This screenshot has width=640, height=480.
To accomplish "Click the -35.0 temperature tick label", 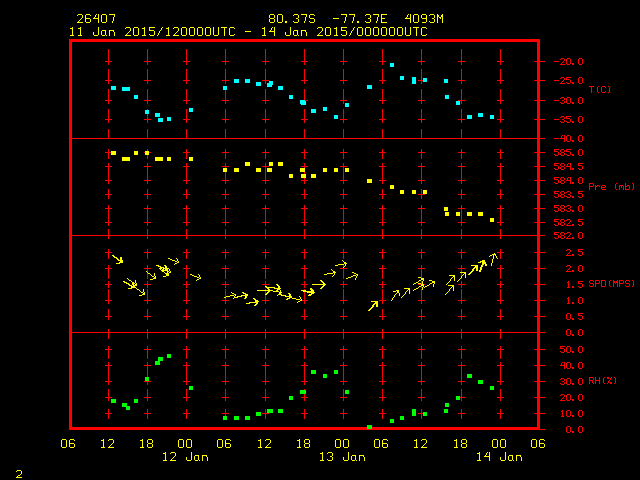I will tap(569, 120).
